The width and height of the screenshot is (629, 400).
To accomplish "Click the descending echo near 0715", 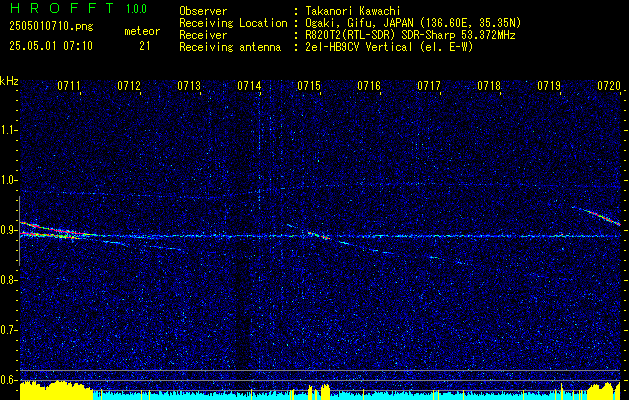I will coord(318,234).
